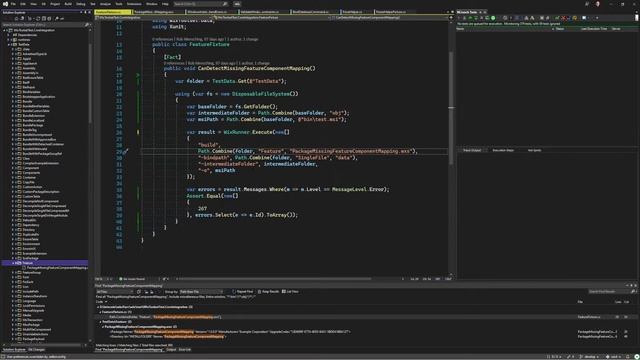Open the green circle run button in the tests toolbar

tap(493, 18)
